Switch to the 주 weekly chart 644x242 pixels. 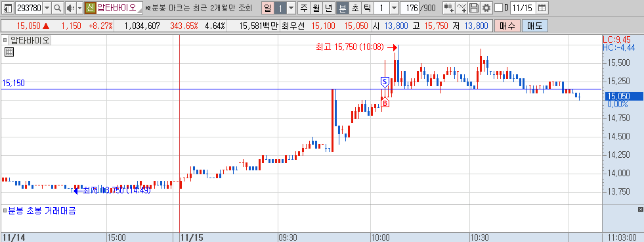(303, 8)
